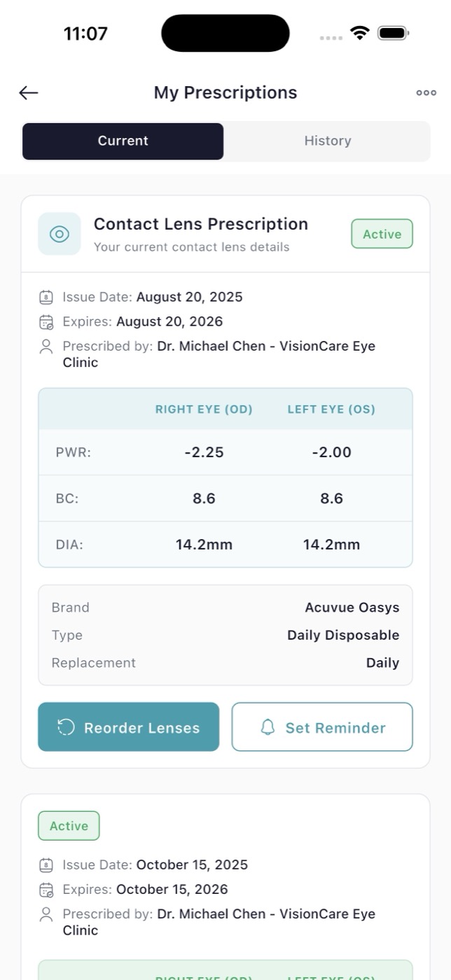The image size is (451, 980).
Task: Open the three-dot overflow menu
Action: coord(426,92)
